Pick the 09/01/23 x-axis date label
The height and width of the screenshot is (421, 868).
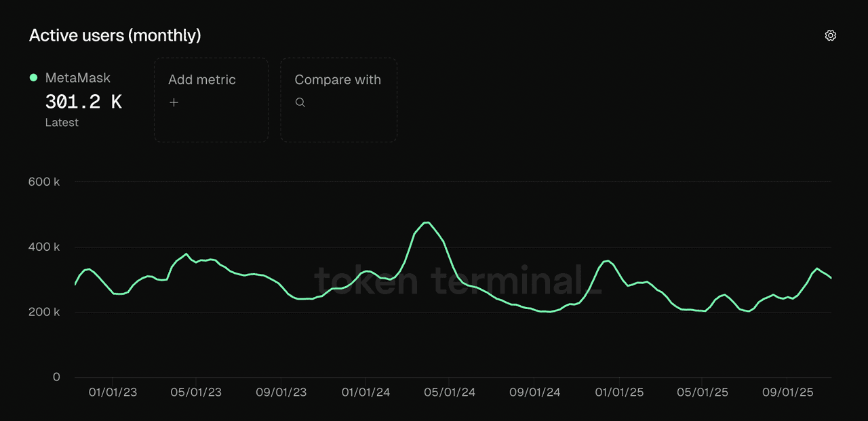(281, 393)
